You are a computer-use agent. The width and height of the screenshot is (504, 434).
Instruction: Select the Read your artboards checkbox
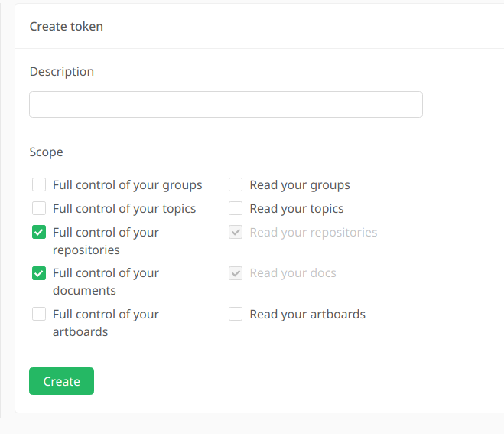click(236, 314)
